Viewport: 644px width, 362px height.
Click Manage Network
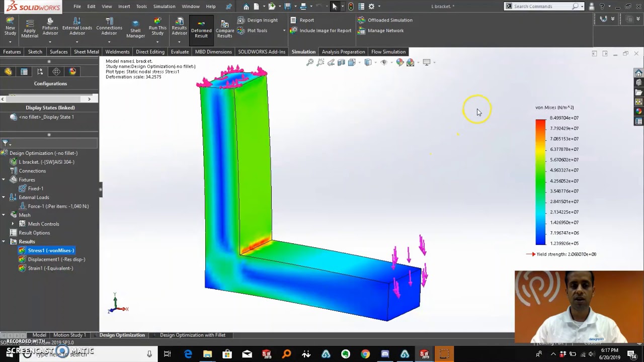click(380, 31)
